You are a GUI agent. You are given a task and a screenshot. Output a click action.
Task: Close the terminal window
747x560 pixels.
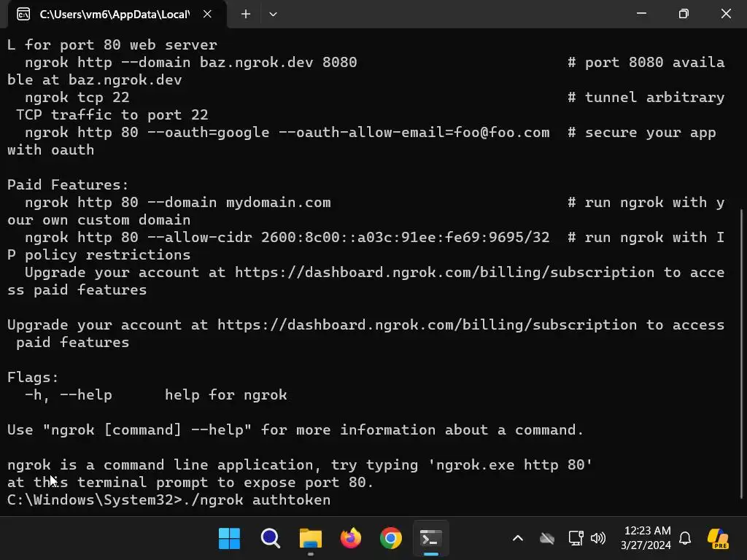click(x=726, y=14)
